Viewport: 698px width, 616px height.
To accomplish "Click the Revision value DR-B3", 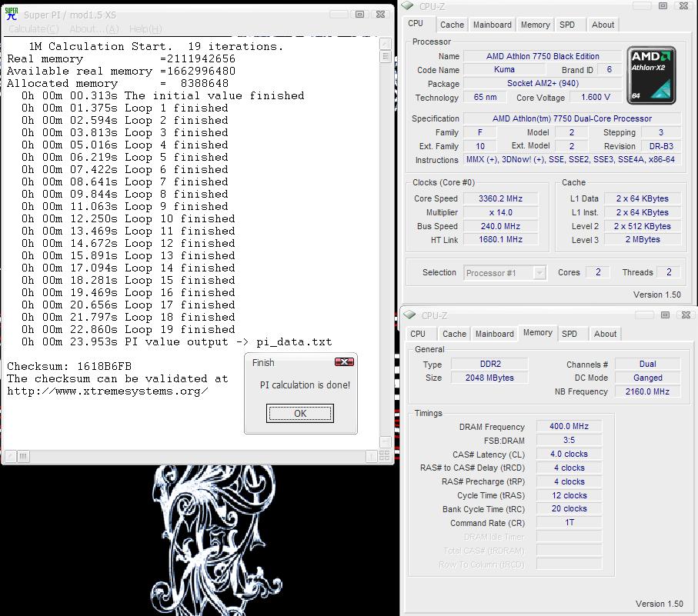I will pyautogui.click(x=661, y=146).
